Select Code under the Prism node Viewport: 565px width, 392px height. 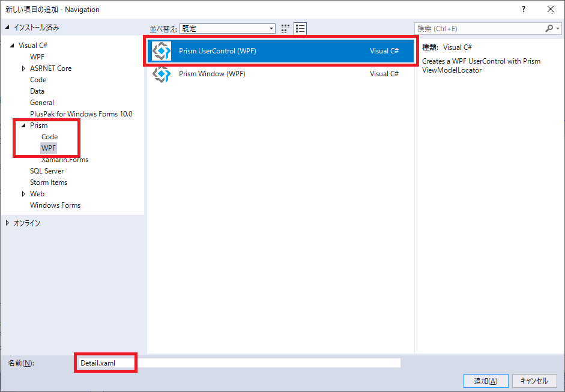point(49,136)
